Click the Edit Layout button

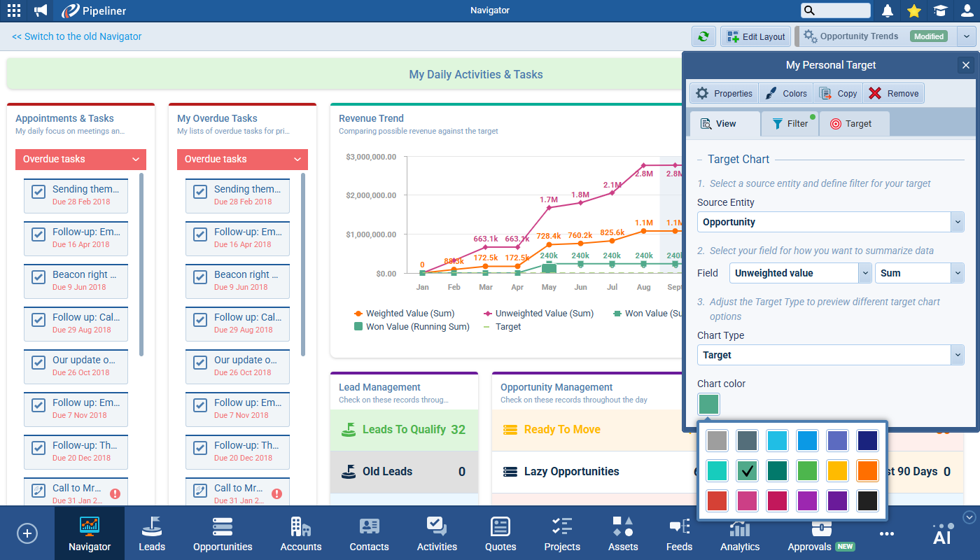(x=756, y=36)
